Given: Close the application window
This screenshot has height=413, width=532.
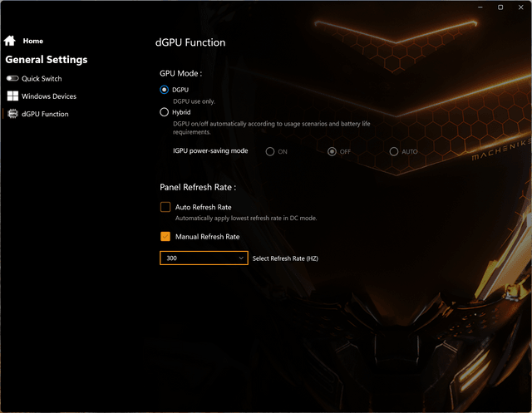Looking at the screenshot, I should pyautogui.click(x=521, y=7).
